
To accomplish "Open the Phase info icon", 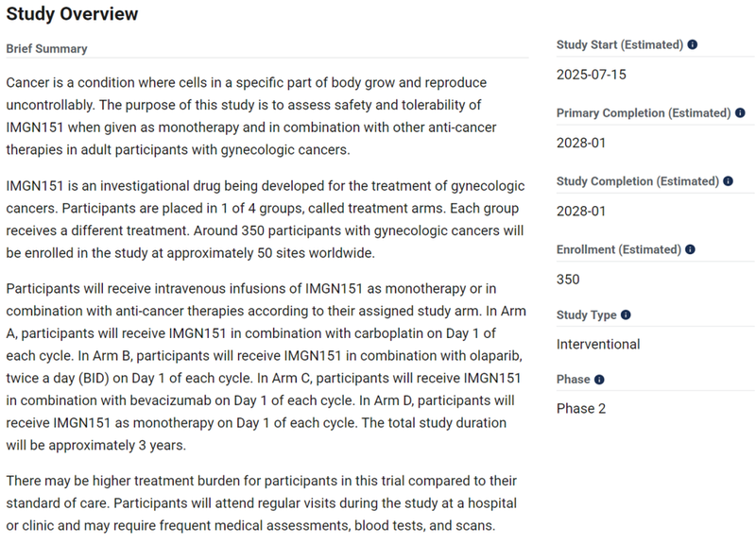I will [599, 380].
